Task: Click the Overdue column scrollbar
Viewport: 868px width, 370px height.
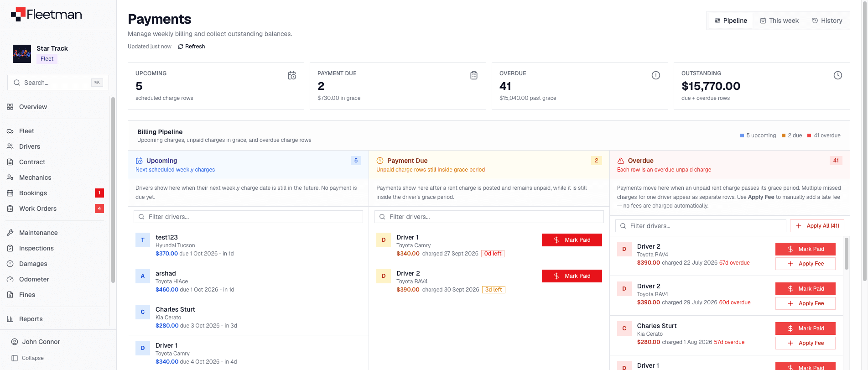Action: tap(847, 254)
